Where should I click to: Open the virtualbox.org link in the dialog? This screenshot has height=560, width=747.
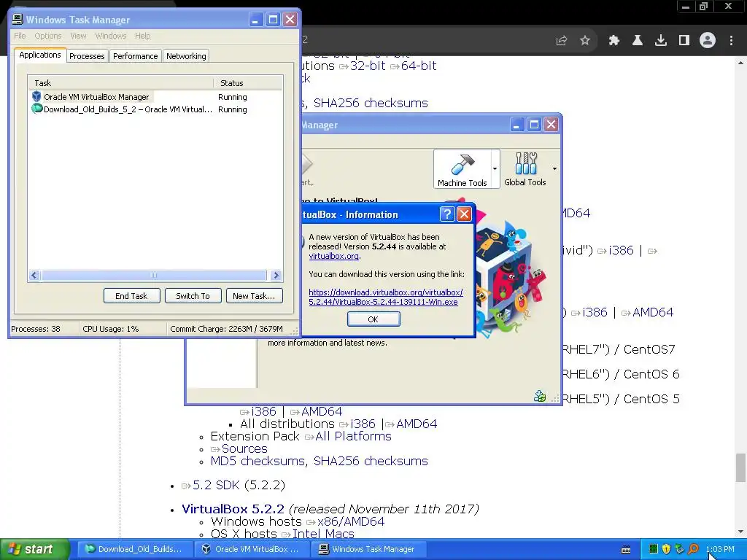333,256
